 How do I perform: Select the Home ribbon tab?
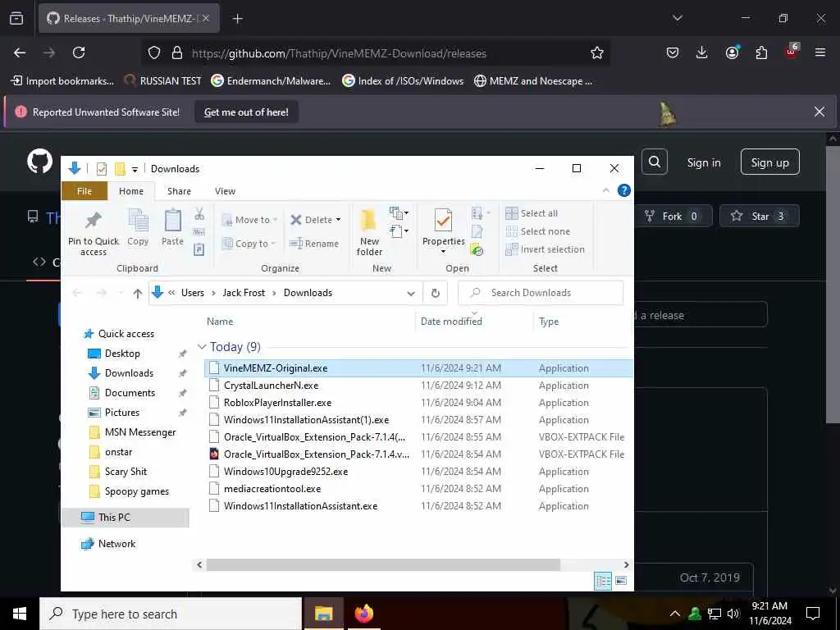click(x=131, y=191)
